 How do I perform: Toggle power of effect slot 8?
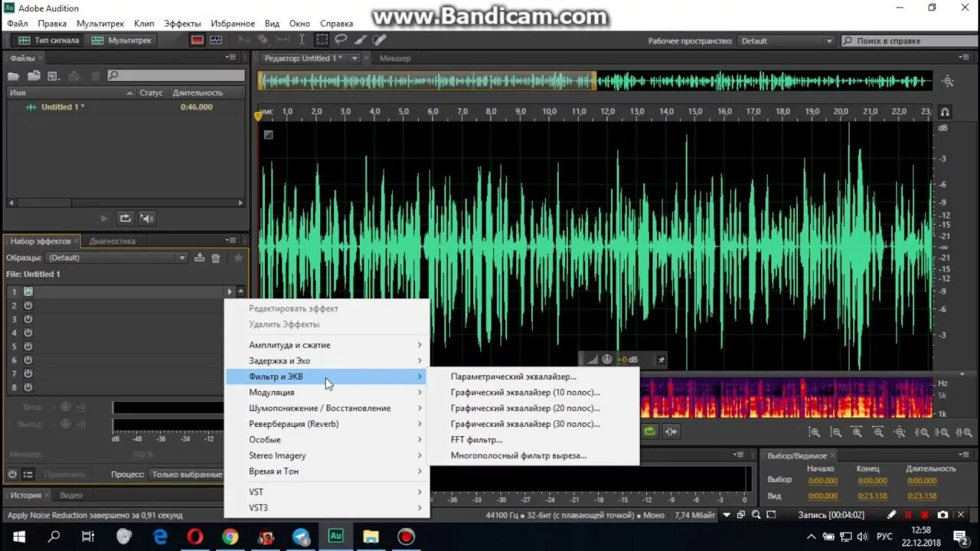28,387
